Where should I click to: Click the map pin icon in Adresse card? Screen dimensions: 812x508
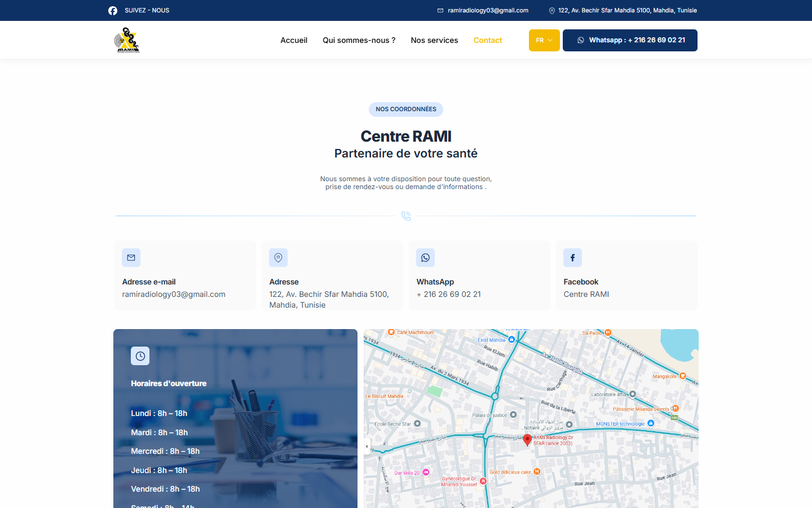pyautogui.click(x=278, y=257)
